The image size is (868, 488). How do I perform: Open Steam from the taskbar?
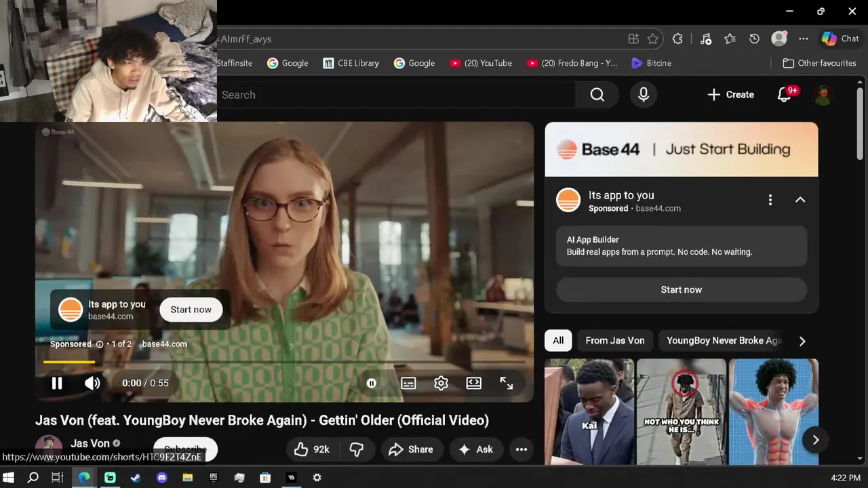(x=136, y=478)
